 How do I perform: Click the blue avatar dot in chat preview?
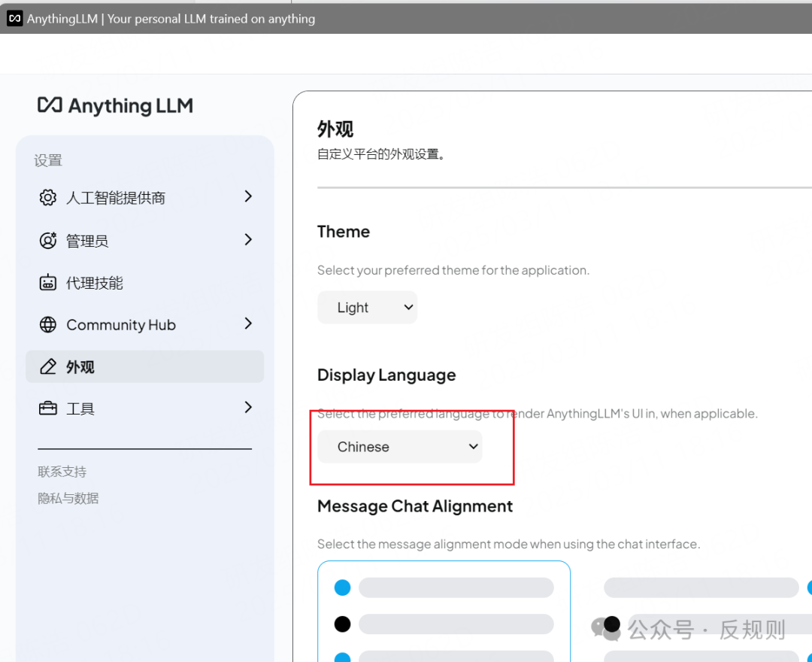[x=342, y=588]
